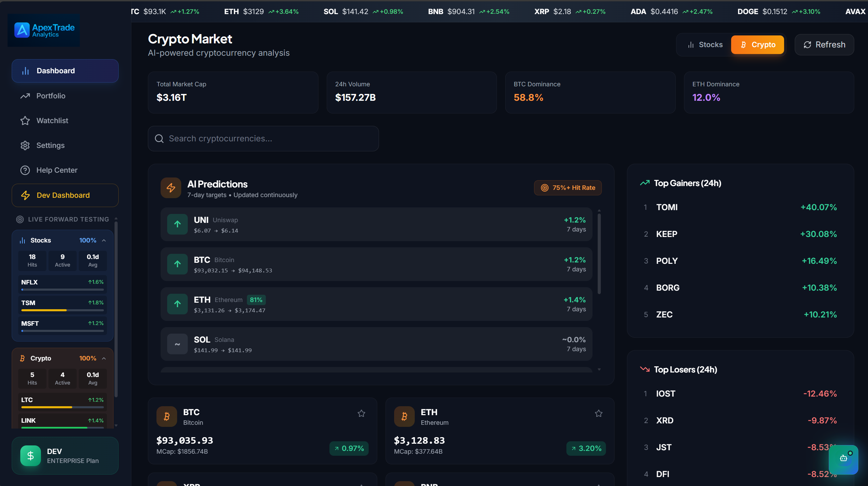Star the ETH card

598,413
